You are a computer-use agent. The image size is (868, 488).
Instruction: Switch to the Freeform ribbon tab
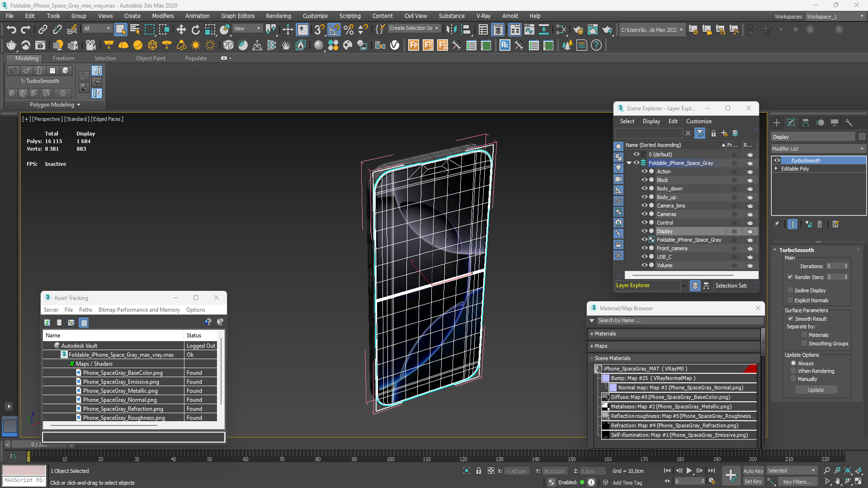coord(63,58)
